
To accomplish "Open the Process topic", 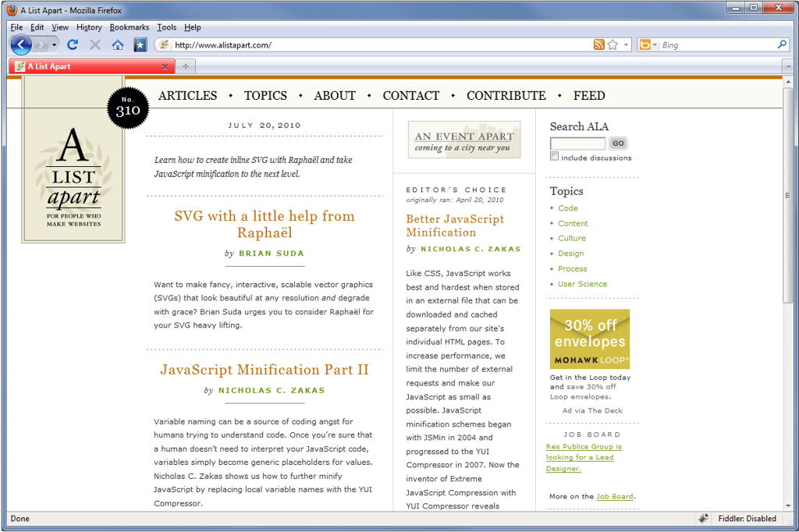I will (572, 269).
